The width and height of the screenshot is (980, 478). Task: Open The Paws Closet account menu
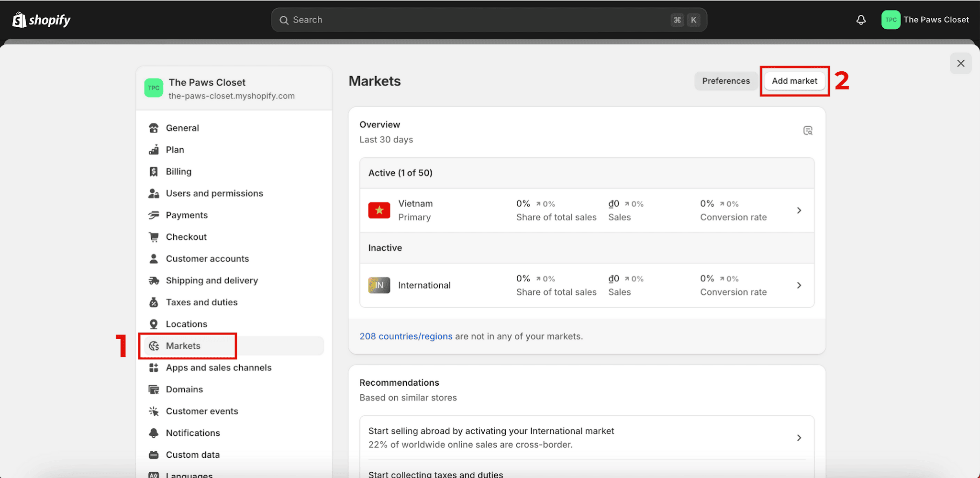(925, 20)
